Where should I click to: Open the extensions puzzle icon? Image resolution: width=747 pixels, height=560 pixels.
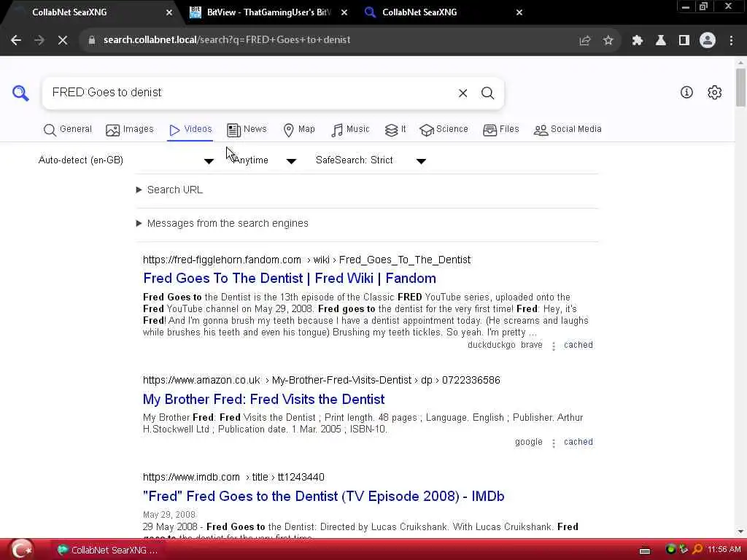tap(638, 41)
